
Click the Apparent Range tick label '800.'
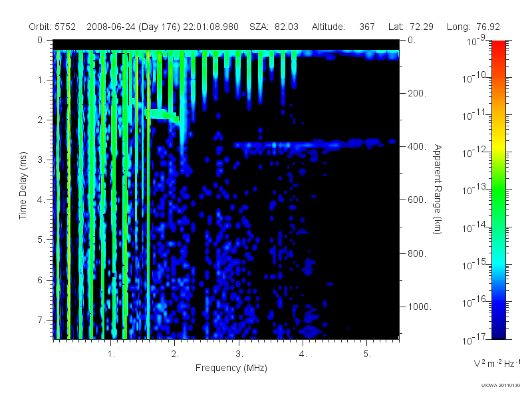pyautogui.click(x=417, y=253)
